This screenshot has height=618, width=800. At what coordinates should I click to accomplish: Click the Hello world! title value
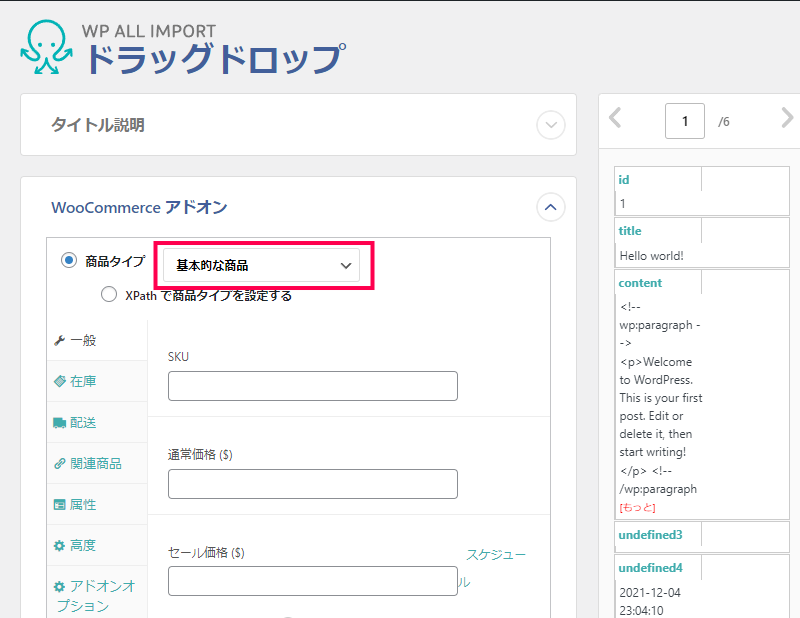point(651,256)
